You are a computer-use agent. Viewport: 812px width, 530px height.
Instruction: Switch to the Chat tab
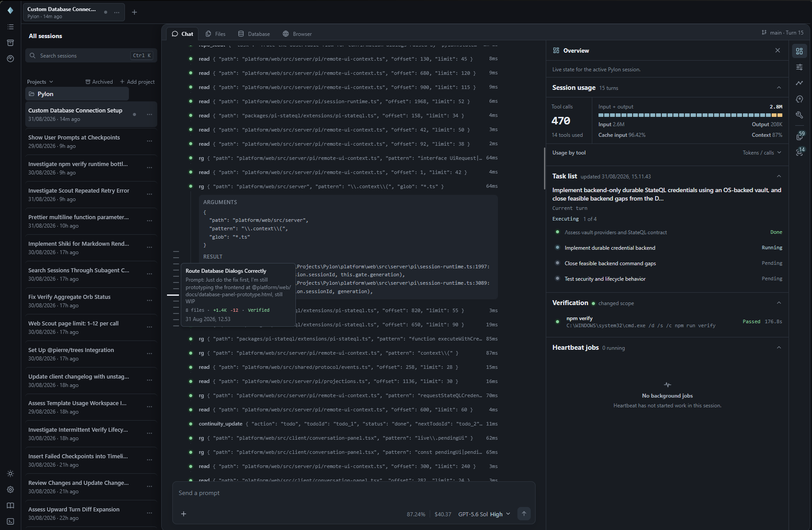coord(183,34)
